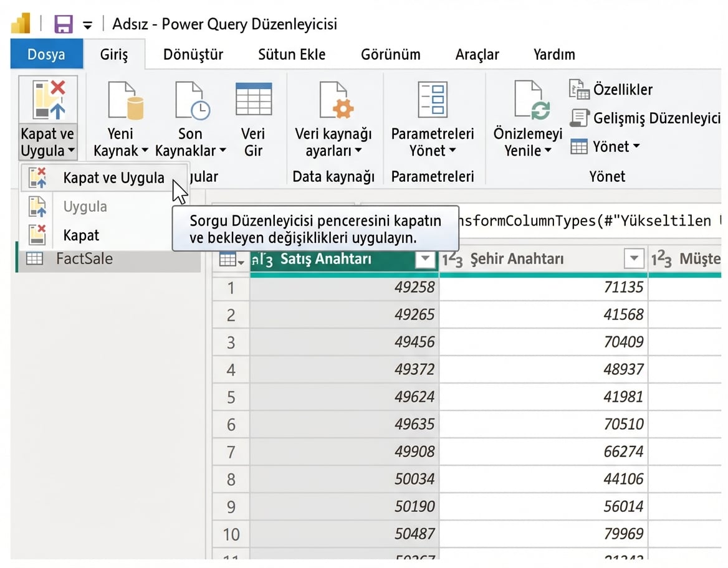Image resolution: width=728 pixels, height=568 pixels.
Task: Click cell with value 49635
Action: (x=345, y=425)
